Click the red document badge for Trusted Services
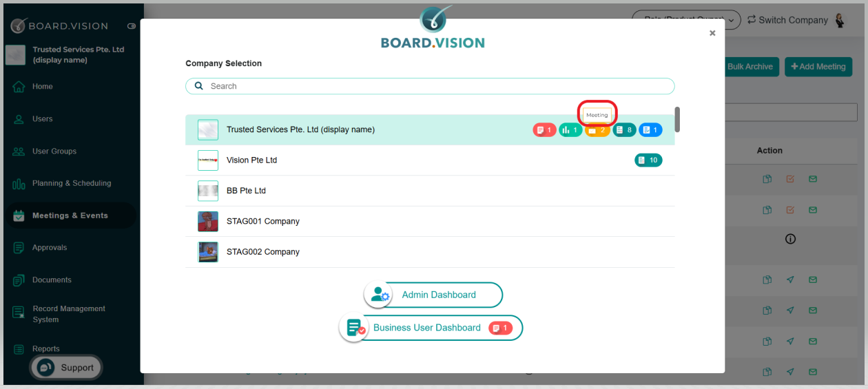Viewport: 868px width, 389px height. pyautogui.click(x=544, y=129)
